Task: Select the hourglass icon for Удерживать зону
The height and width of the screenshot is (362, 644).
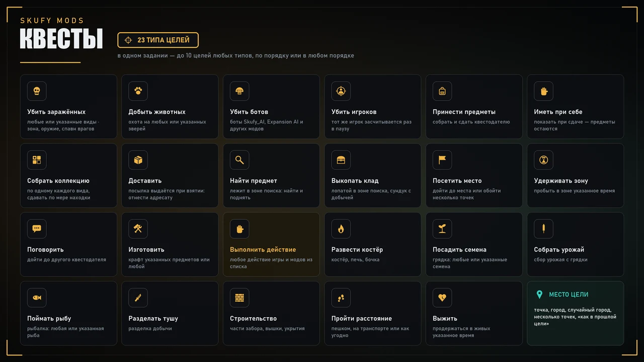Action: pos(544,160)
